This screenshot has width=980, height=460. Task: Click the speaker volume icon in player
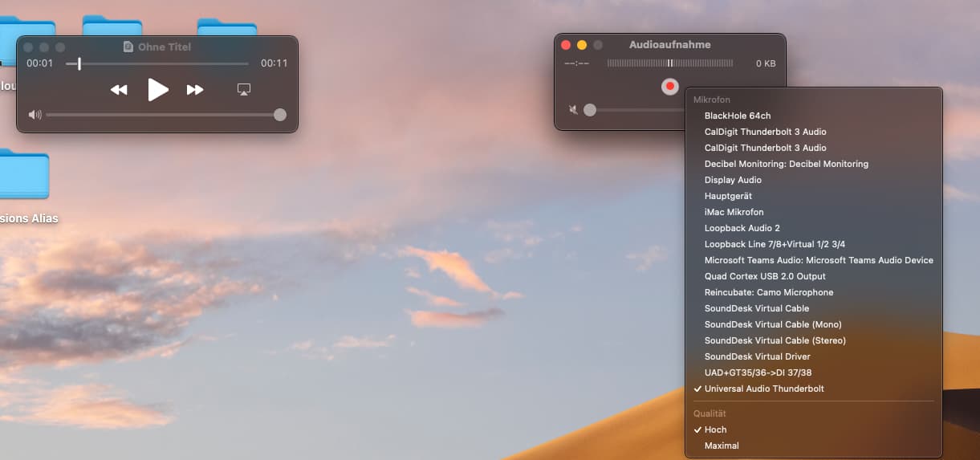[35, 115]
